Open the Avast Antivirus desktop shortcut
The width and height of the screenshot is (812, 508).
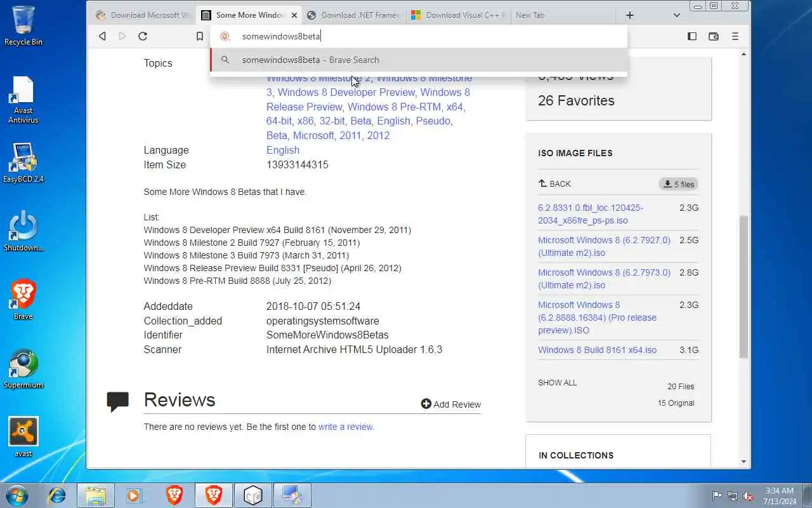(23, 100)
